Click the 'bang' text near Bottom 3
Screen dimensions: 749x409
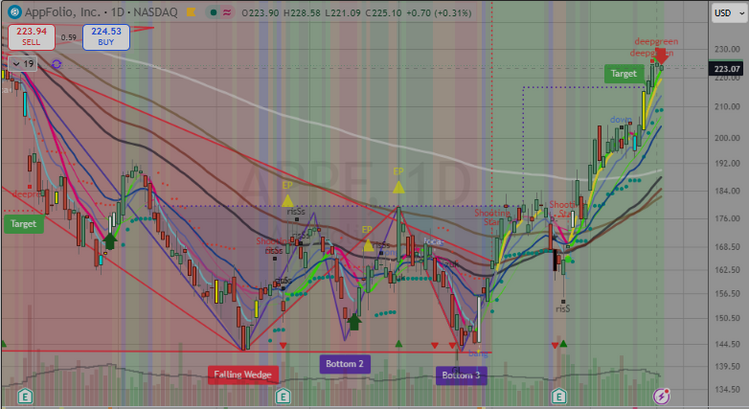478,354
